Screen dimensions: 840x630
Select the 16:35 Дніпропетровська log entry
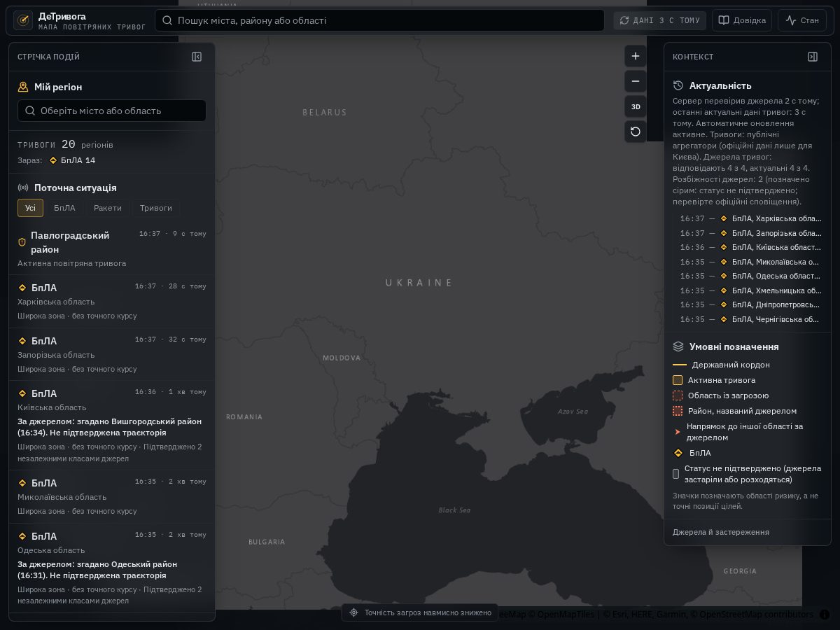pos(750,304)
